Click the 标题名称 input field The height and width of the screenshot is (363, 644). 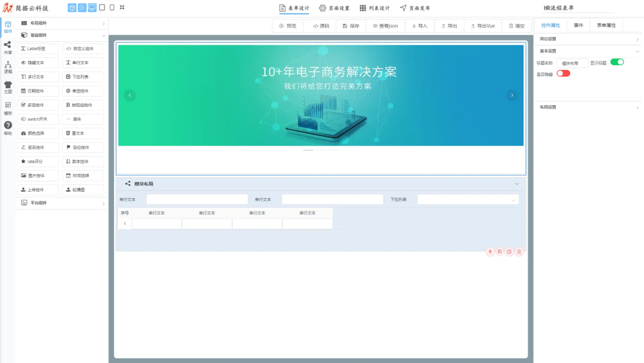tap(572, 63)
